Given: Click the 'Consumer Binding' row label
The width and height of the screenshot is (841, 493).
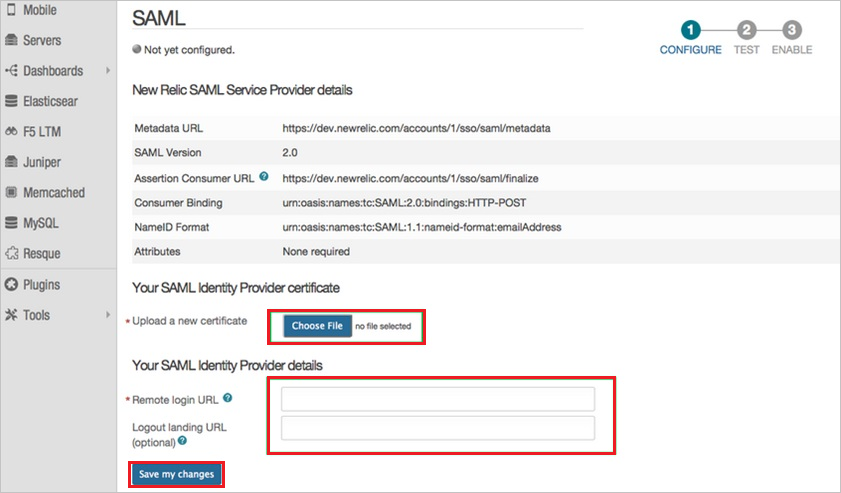Looking at the screenshot, I should (x=178, y=203).
